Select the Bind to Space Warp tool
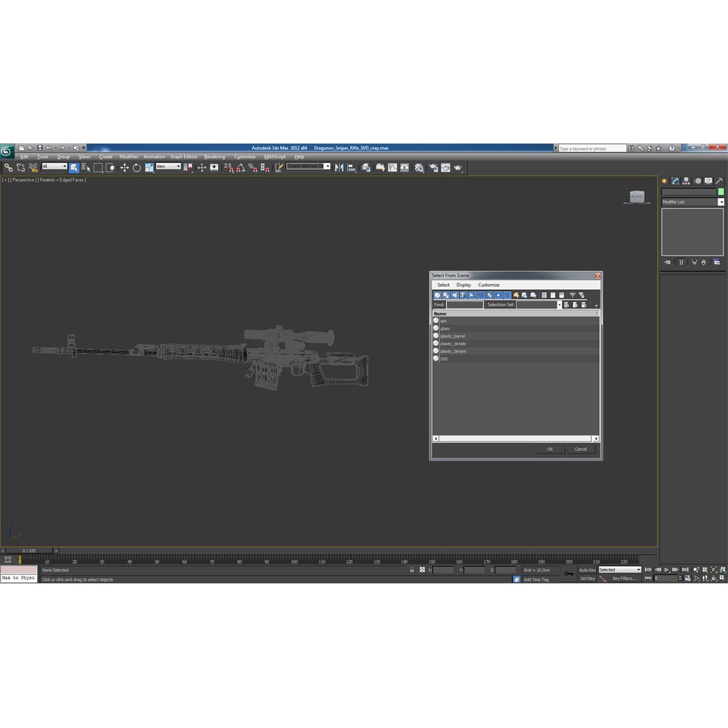Image resolution: width=728 pixels, height=728 pixels. coord(33,168)
